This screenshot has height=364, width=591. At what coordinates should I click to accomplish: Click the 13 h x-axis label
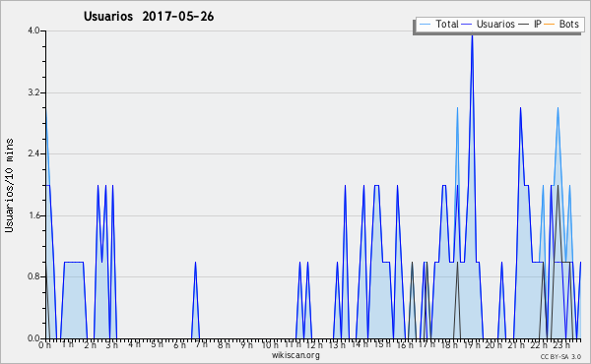[x=337, y=344]
